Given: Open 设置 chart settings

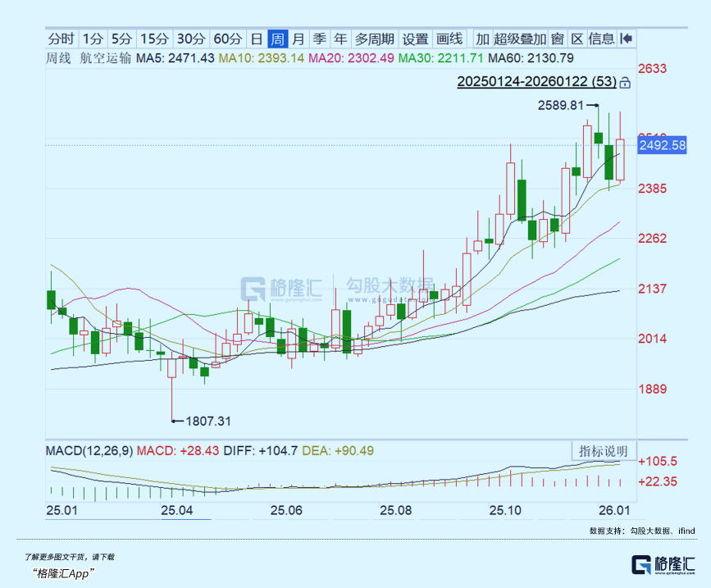Looking at the screenshot, I should [x=416, y=39].
